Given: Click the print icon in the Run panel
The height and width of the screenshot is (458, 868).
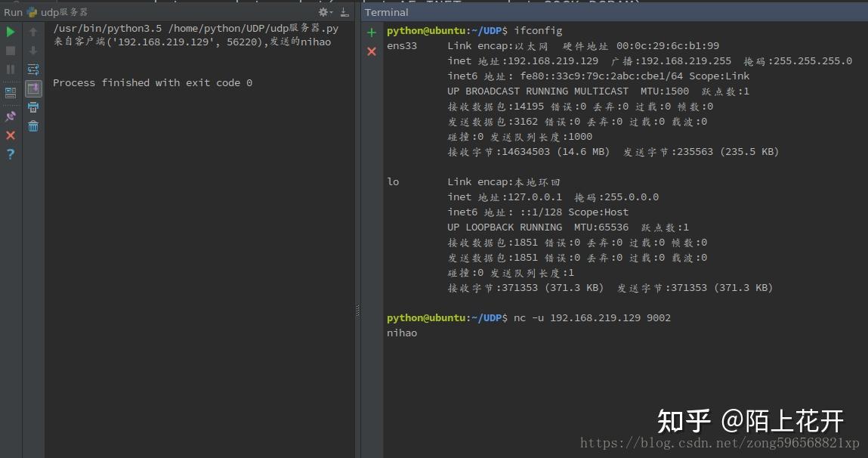Looking at the screenshot, I should click(x=33, y=107).
